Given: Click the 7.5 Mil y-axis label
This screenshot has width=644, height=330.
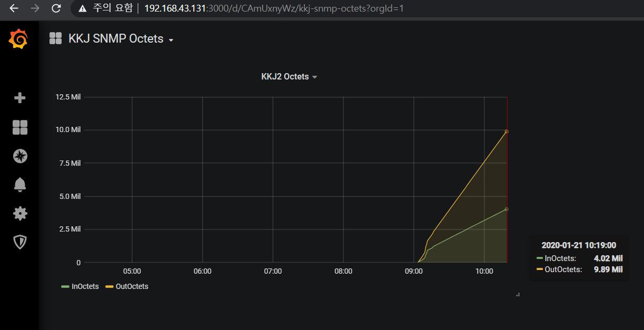Looking at the screenshot, I should tap(70, 163).
